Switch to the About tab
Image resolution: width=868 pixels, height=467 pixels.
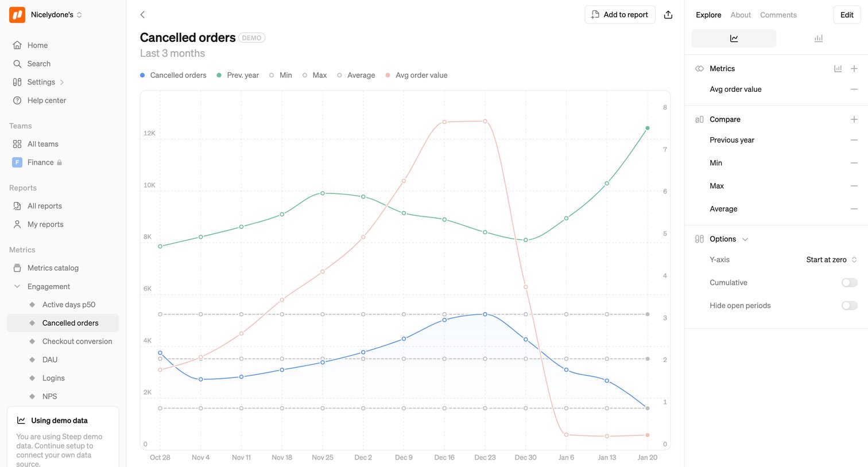tap(741, 15)
